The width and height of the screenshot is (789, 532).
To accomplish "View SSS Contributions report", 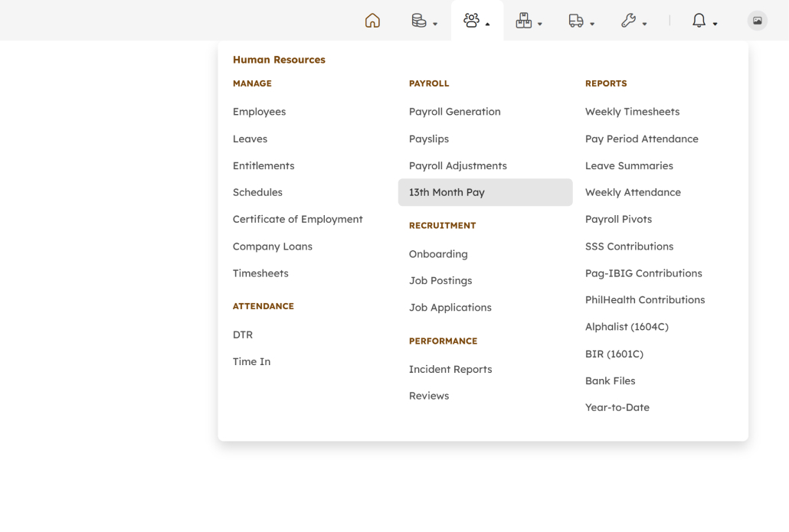I will point(629,246).
